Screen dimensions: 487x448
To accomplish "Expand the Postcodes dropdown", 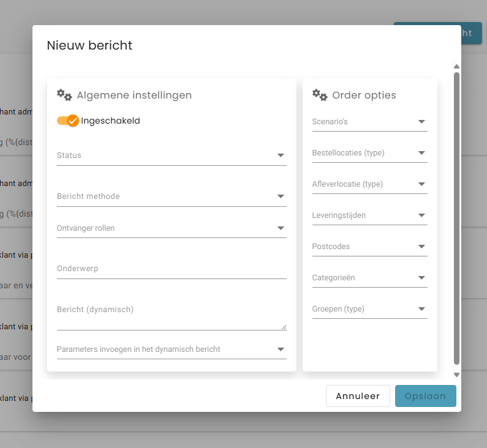I will coord(369,247).
